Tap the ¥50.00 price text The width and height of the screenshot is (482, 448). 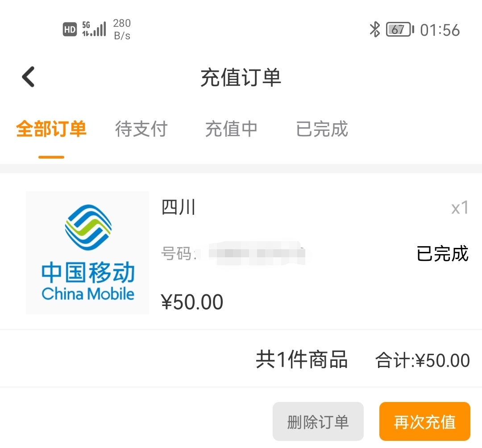(192, 301)
